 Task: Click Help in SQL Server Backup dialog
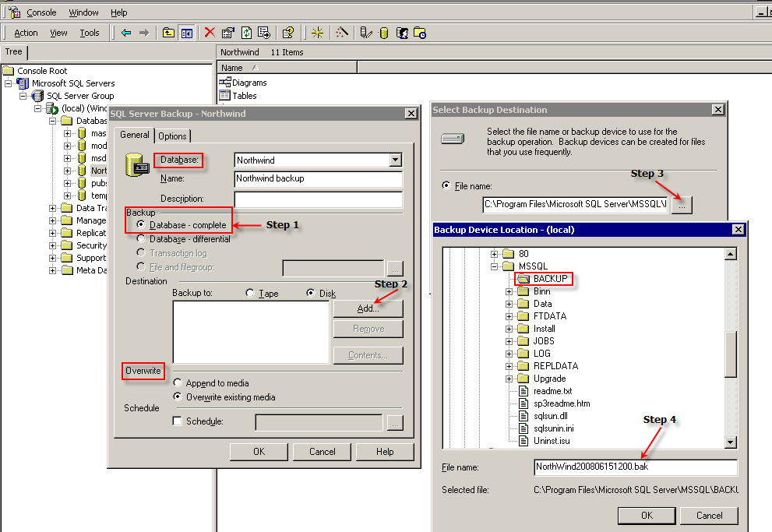click(385, 452)
